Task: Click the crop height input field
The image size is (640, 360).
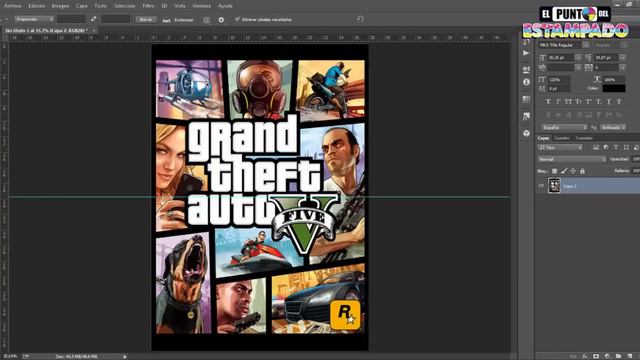Action: [116, 19]
